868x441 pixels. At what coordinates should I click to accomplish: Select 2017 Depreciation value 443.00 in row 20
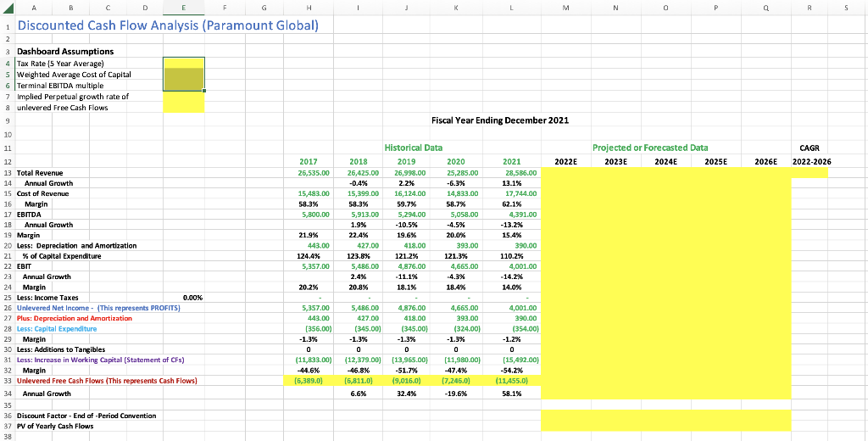318,245
